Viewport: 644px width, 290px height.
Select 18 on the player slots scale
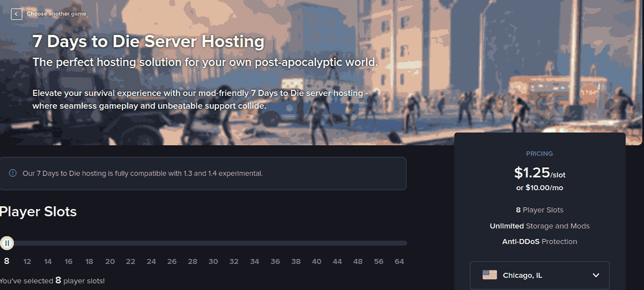click(x=89, y=261)
